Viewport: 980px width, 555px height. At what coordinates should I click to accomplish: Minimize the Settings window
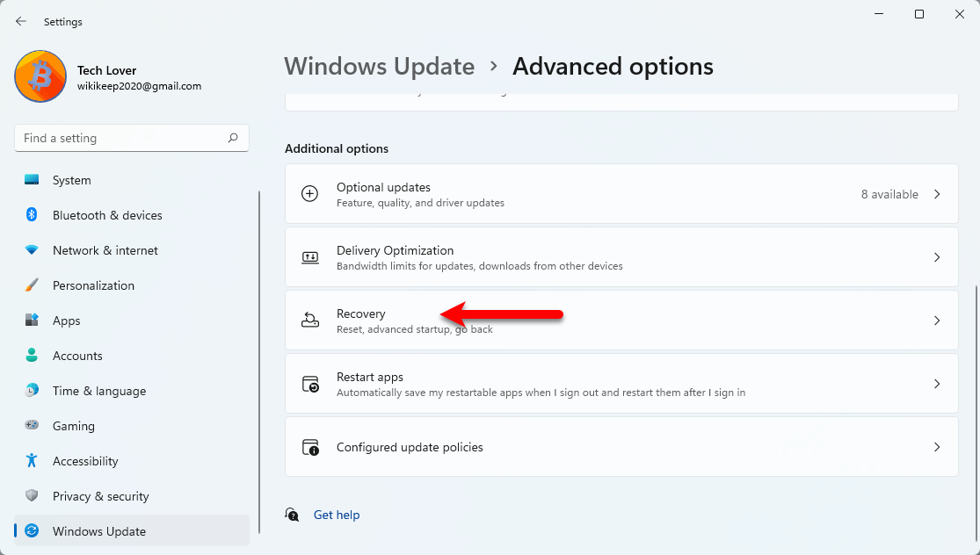tap(880, 14)
